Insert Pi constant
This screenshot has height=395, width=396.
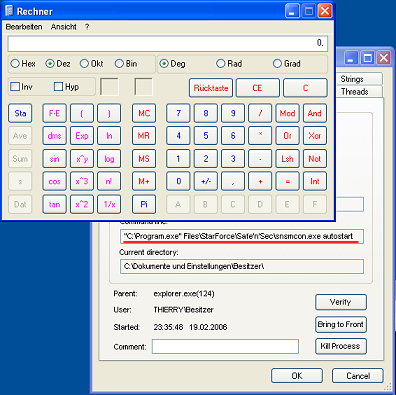click(144, 204)
